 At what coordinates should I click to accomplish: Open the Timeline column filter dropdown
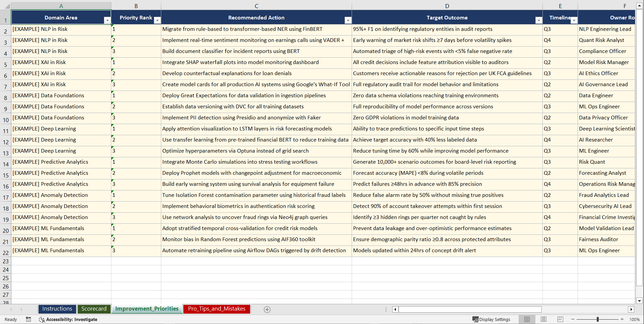coord(574,20)
